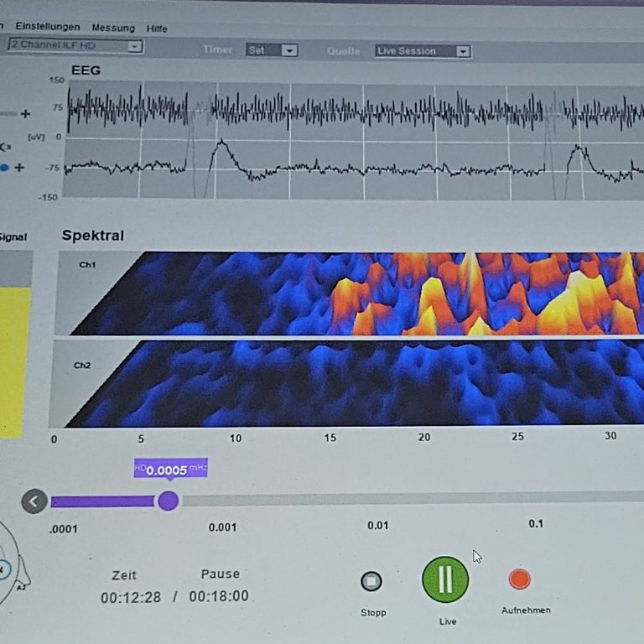Start recording with the Aufnehmen button
Screen dimensions: 644x644
point(520,579)
